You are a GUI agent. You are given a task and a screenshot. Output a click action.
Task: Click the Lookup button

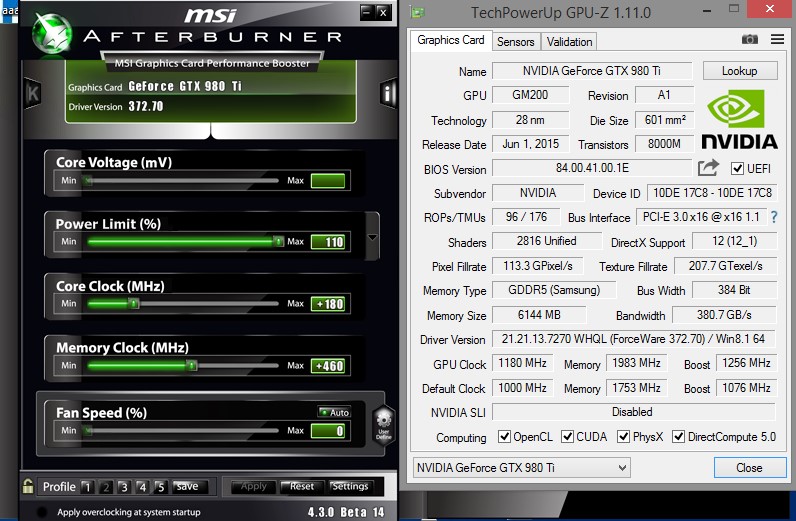[x=740, y=71]
